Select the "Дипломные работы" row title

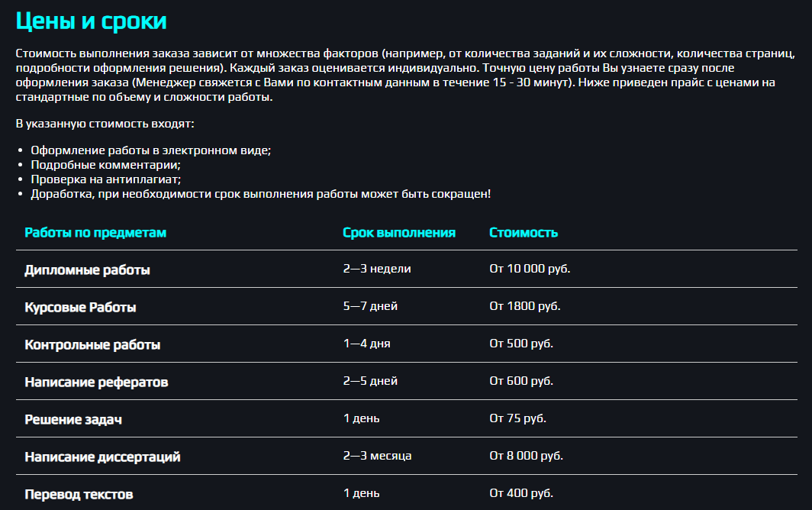coord(87,270)
